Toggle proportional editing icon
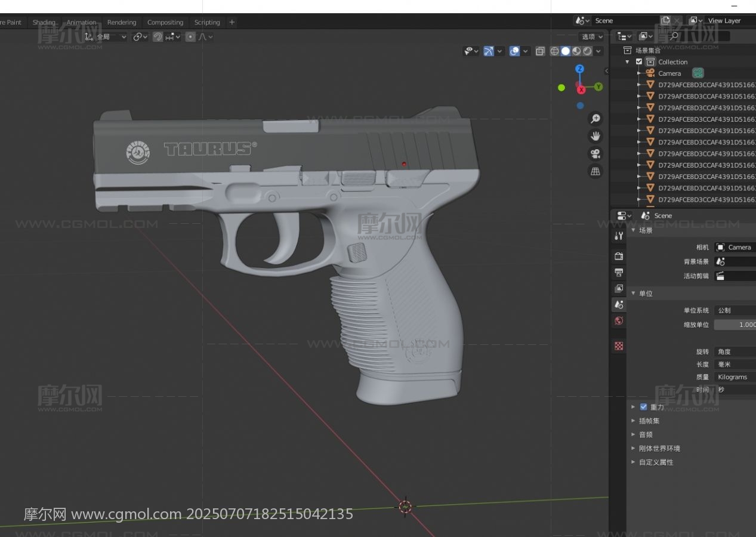 [x=190, y=37]
